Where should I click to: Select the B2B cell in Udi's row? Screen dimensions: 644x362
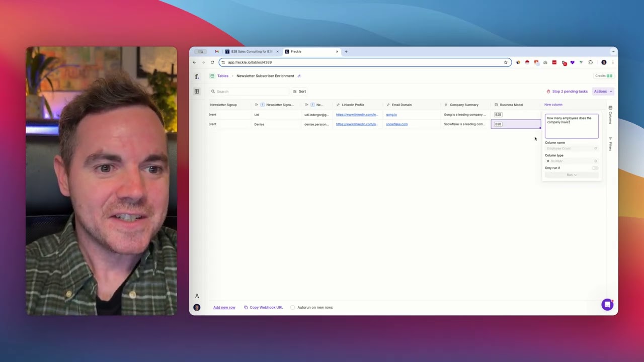click(x=516, y=115)
